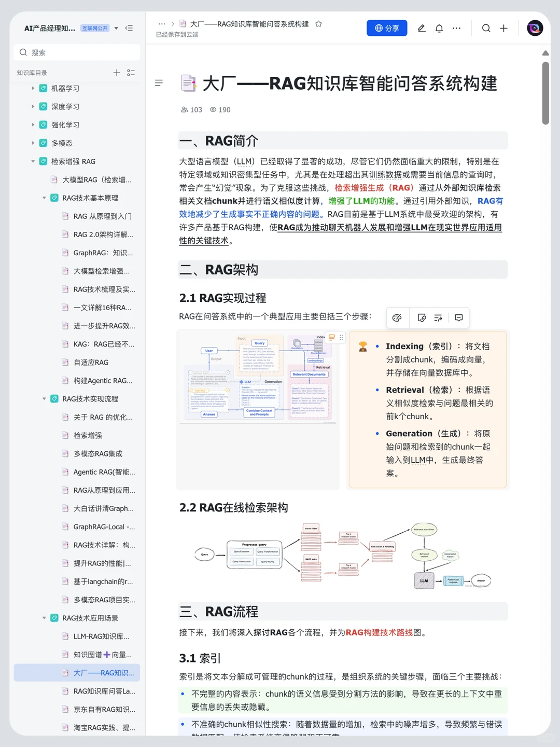Open notifications via the bell icon
560x747 pixels.
click(x=439, y=28)
